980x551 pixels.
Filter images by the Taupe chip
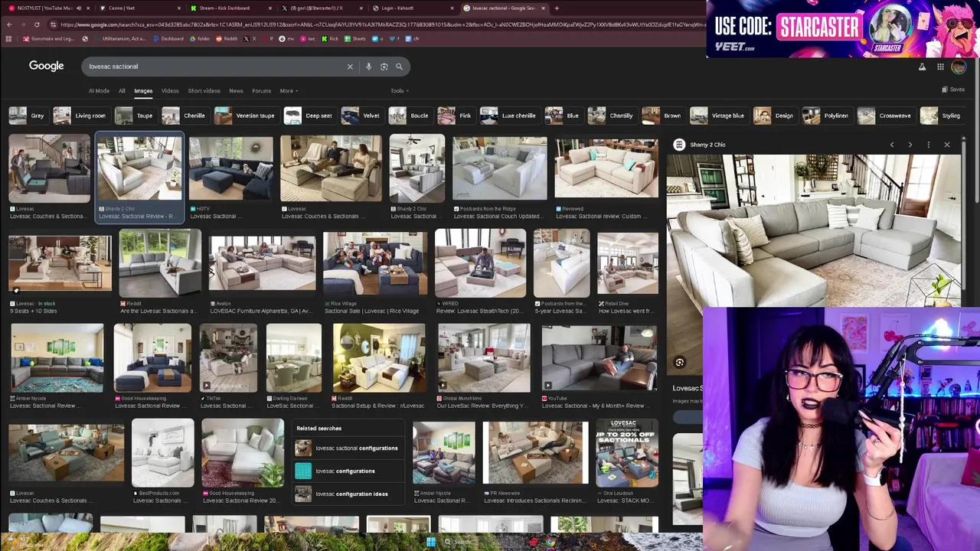[x=135, y=116]
